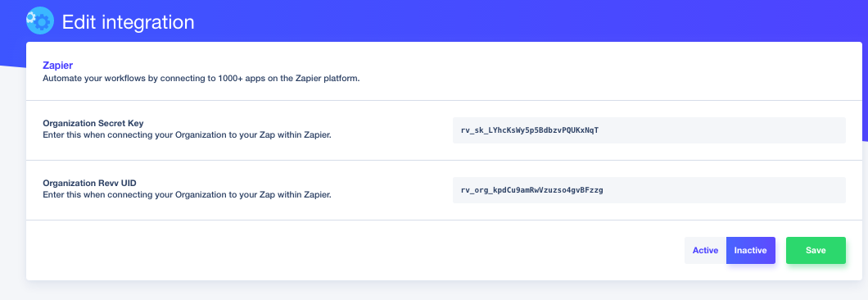Click the help text under Organization Revv UID
Screen dimensions: 868x300
click(187, 194)
